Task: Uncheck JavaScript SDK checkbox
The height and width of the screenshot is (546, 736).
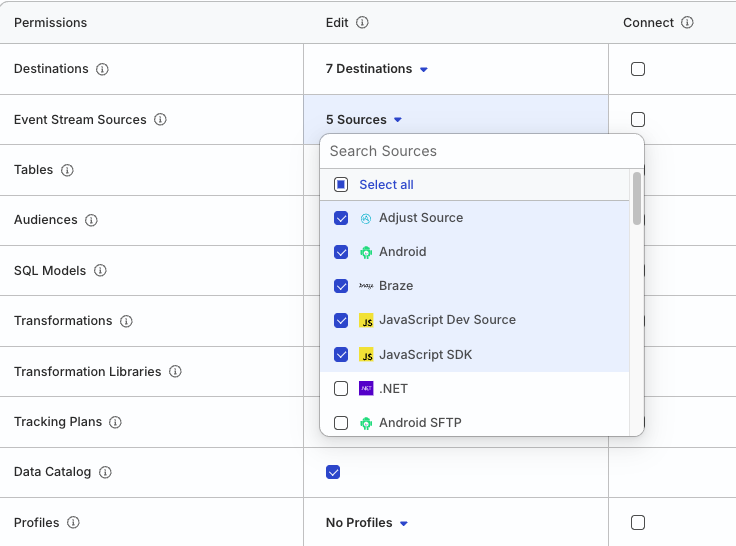Action: point(341,354)
